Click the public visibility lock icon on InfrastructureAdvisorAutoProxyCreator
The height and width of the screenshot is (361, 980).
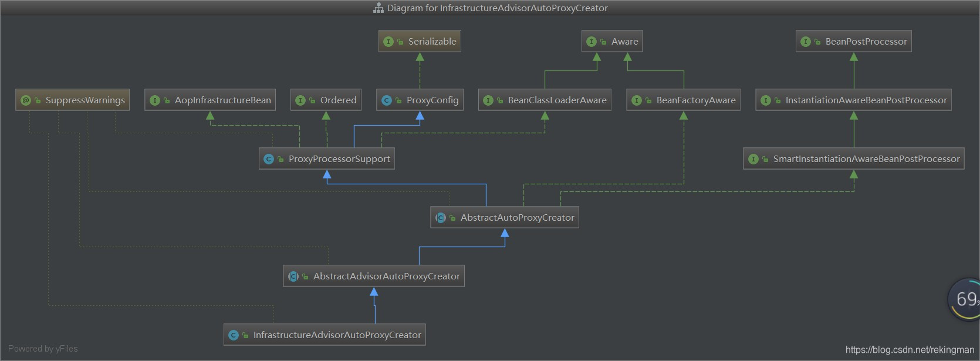245,335
